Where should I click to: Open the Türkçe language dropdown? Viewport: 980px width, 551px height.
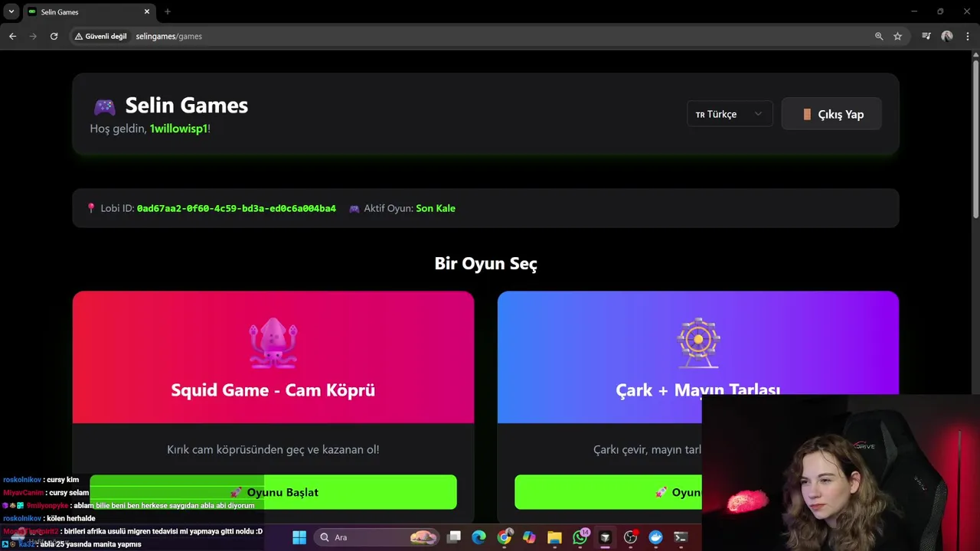pos(730,114)
